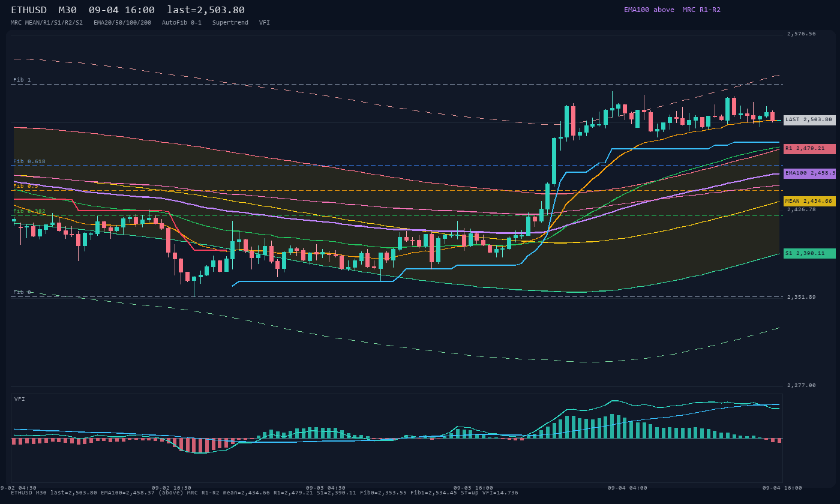Select the 2,426.78 price axis value
840x504 pixels.
(802, 210)
